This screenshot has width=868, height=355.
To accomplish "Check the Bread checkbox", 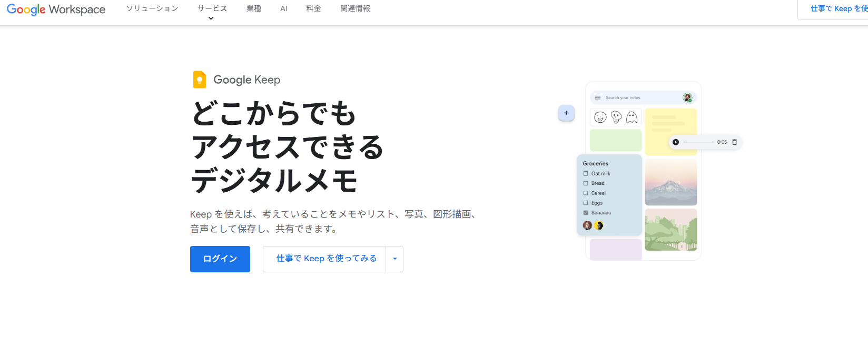I will tap(586, 183).
